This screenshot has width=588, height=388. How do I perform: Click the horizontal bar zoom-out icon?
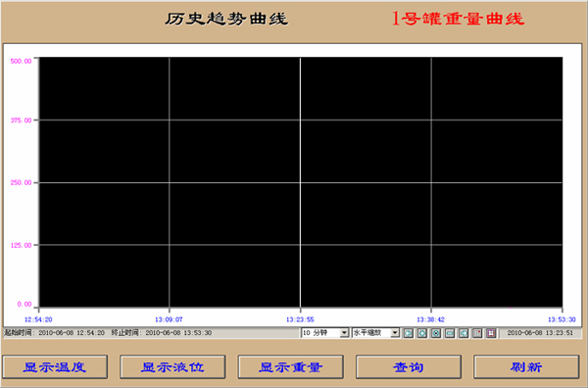(x=450, y=333)
